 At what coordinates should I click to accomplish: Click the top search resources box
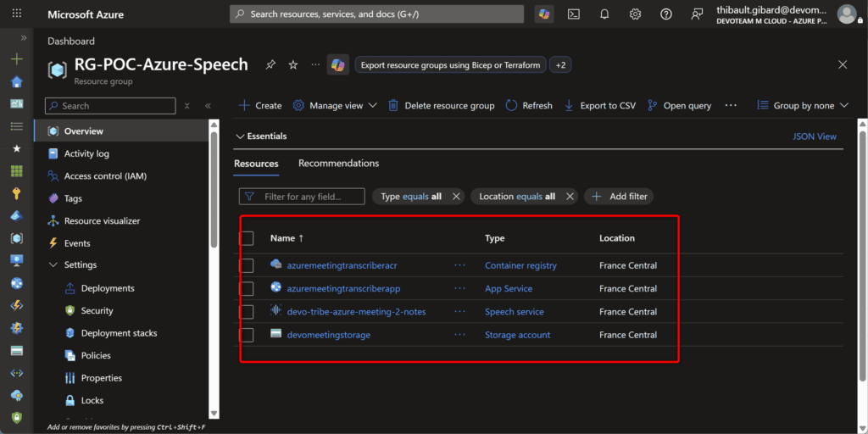pyautogui.click(x=376, y=14)
